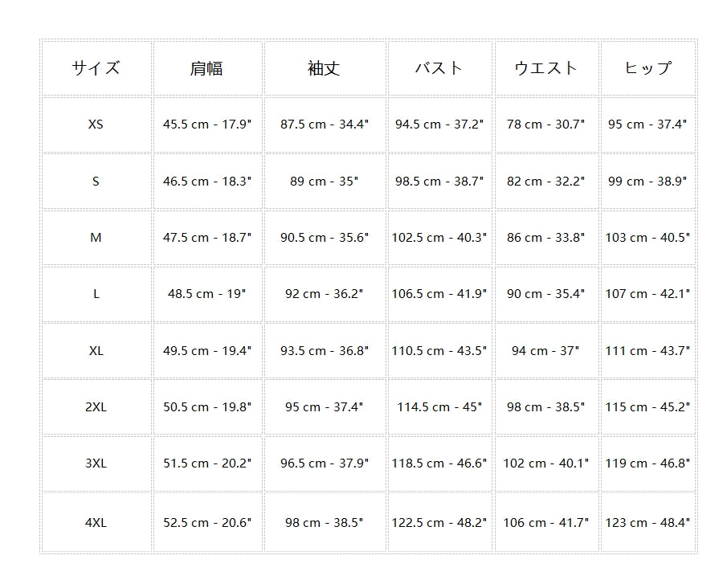The image size is (727, 588).
Task: Select the ヒップ header cell
Action: [x=647, y=68]
